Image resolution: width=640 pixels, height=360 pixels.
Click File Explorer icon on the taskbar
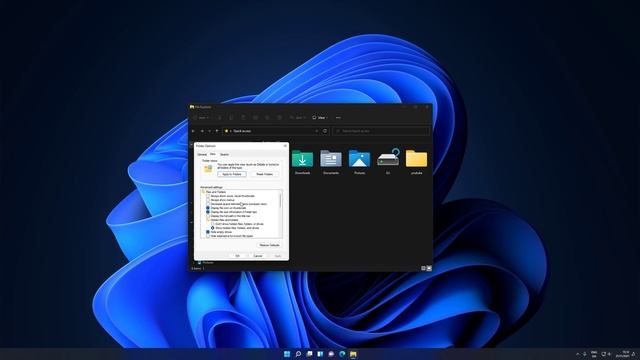point(353,354)
